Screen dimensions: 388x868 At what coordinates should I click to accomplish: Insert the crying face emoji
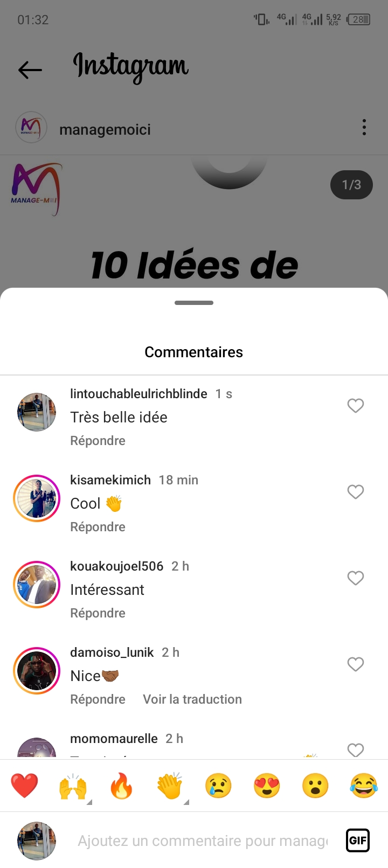(x=218, y=786)
